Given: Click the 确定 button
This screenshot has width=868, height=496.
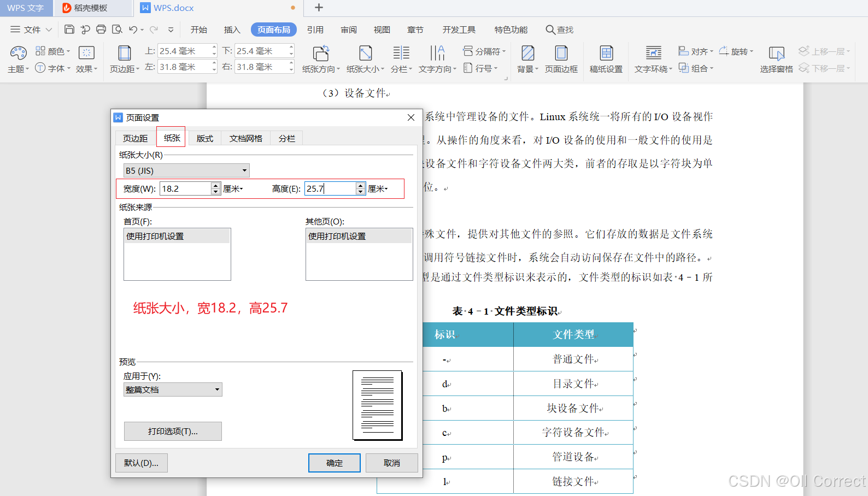Looking at the screenshot, I should [x=335, y=463].
